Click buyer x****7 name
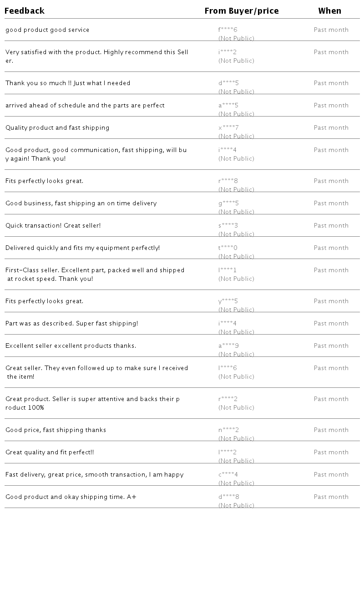The image size is (364, 610). [x=228, y=128]
